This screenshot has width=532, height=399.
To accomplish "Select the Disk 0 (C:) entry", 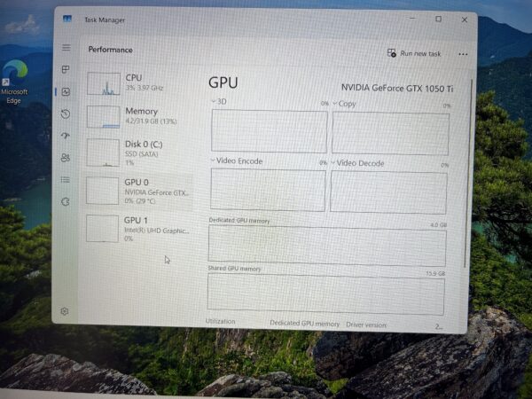I will [139, 153].
